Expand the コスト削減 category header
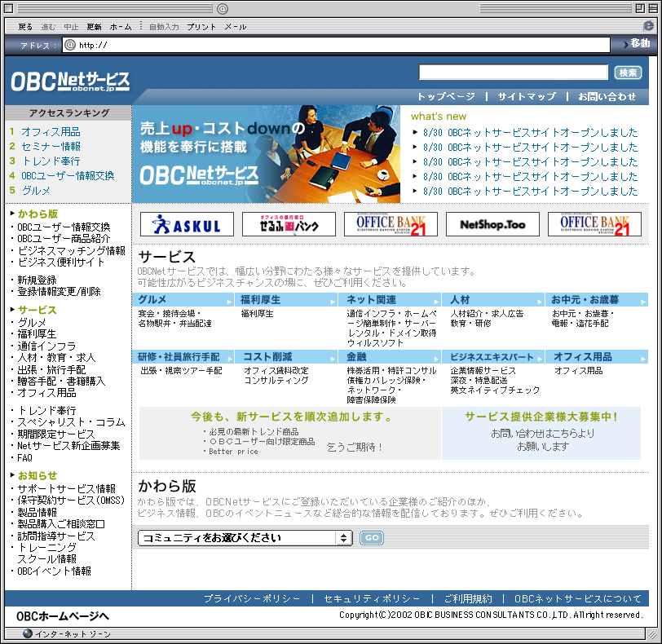 click(286, 356)
